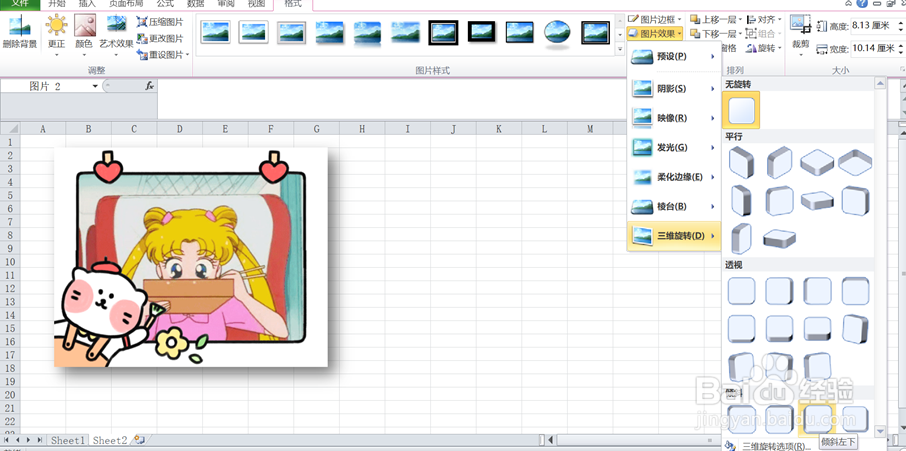The image size is (906, 451).
Task: Apply the oval black picture style
Action: [x=558, y=33]
